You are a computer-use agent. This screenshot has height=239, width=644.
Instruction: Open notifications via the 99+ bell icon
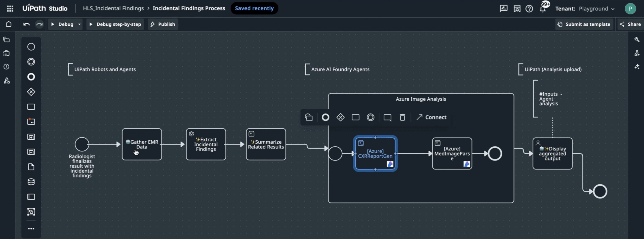tap(543, 8)
